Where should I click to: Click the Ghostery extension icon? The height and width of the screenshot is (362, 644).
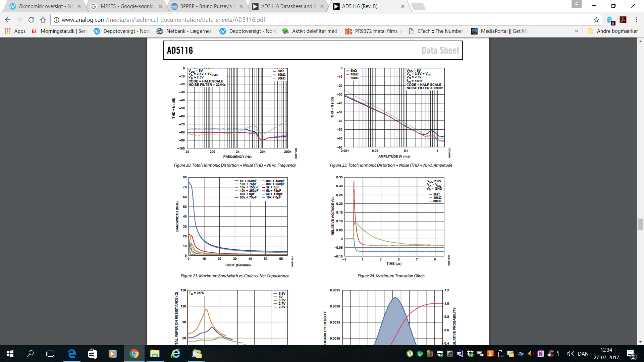pyautogui.click(x=610, y=20)
